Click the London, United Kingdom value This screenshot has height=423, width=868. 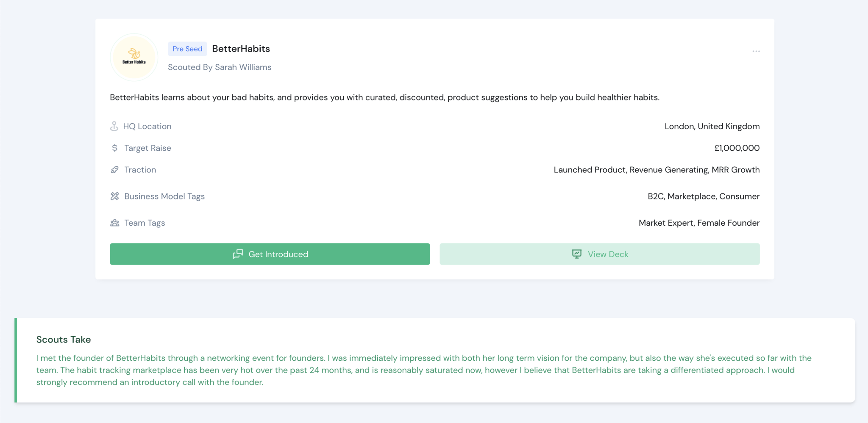(x=712, y=126)
